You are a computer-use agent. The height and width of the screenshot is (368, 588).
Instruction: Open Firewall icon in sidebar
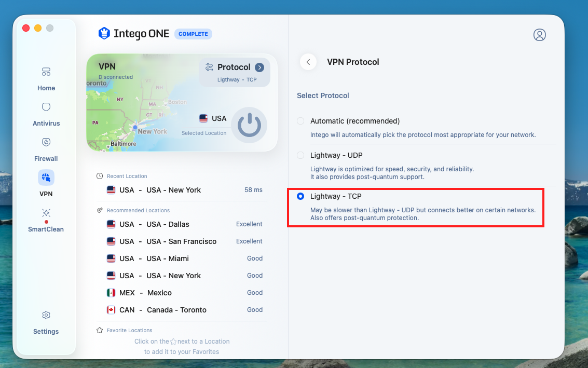coord(46,142)
